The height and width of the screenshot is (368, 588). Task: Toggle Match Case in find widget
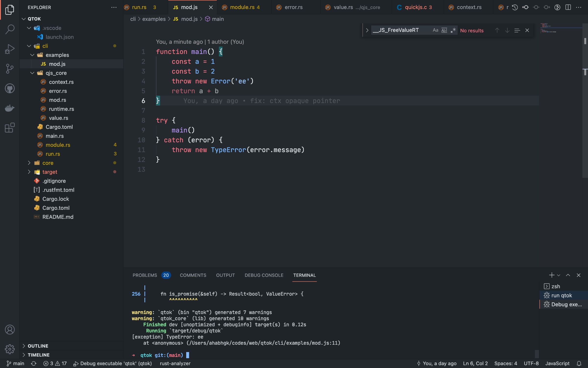[x=435, y=30]
